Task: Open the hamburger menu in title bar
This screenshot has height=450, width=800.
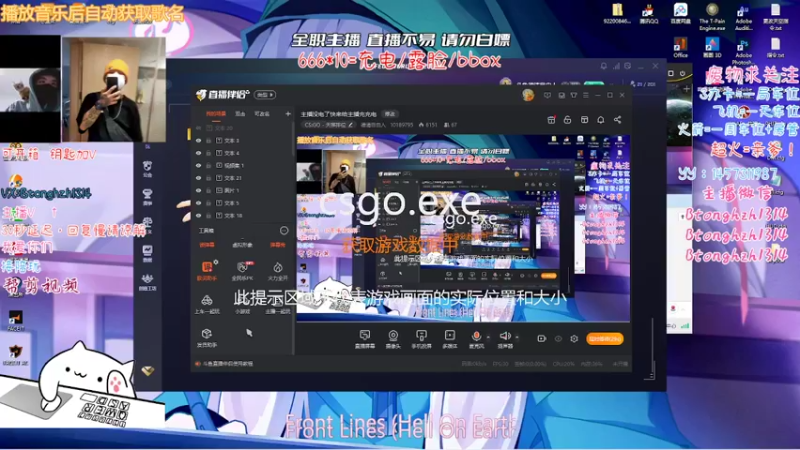Action: coord(586,95)
